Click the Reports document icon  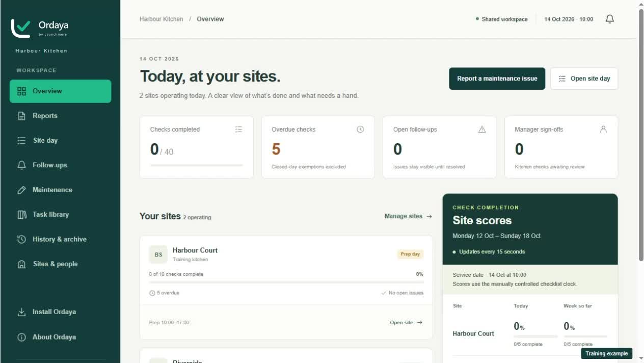21,116
